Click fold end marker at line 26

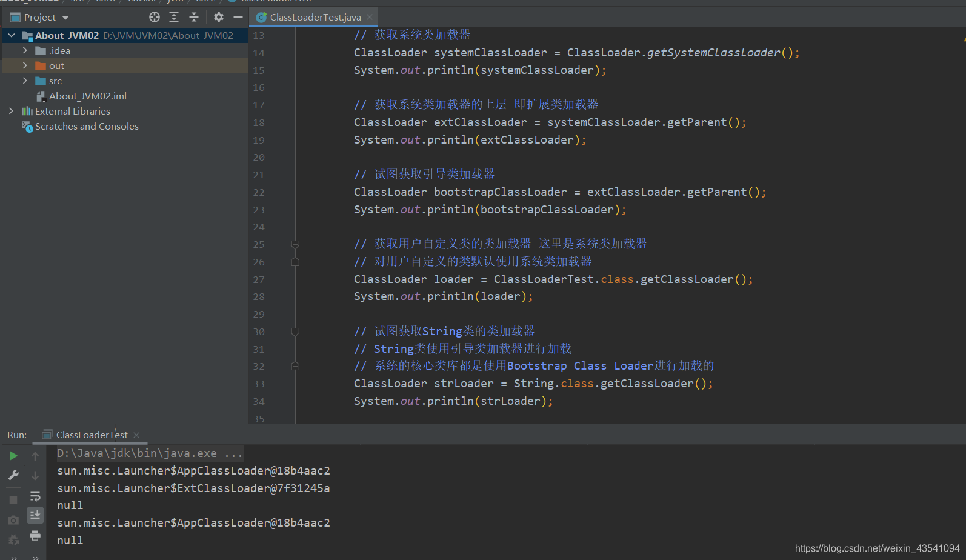coord(295,262)
